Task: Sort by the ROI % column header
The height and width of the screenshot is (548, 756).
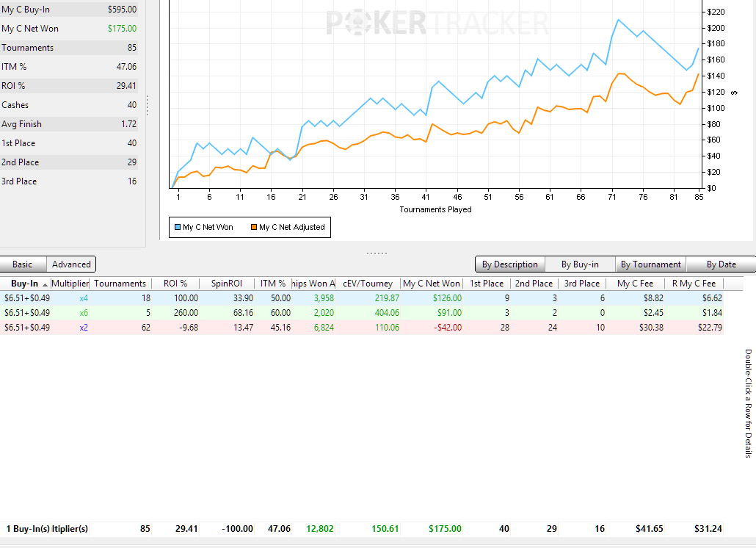Action: (x=175, y=284)
